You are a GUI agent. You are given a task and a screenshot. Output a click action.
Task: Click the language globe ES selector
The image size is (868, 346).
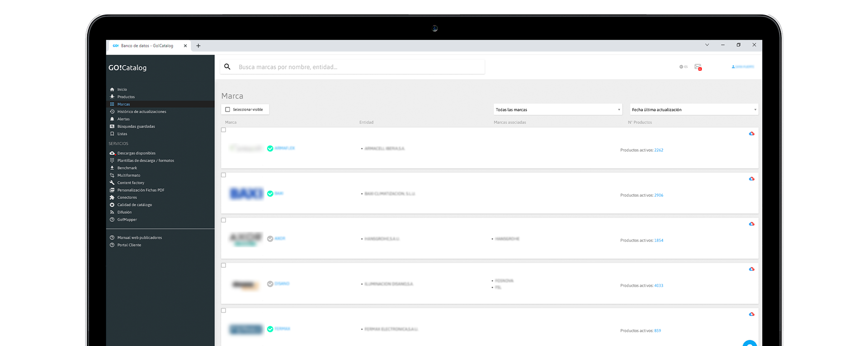(684, 67)
